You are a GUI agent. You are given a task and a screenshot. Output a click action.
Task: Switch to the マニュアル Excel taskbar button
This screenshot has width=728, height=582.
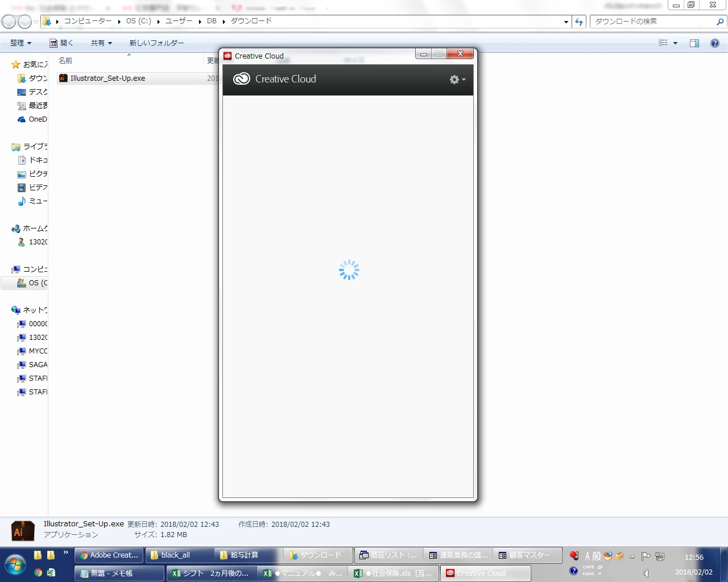tap(303, 573)
